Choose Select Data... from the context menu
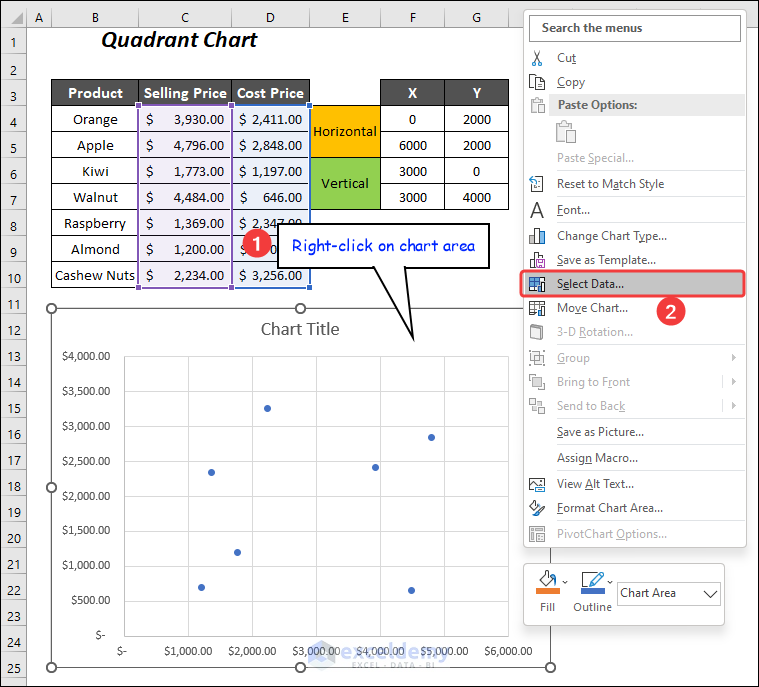Viewport: 759px width, 687px height. click(x=633, y=284)
